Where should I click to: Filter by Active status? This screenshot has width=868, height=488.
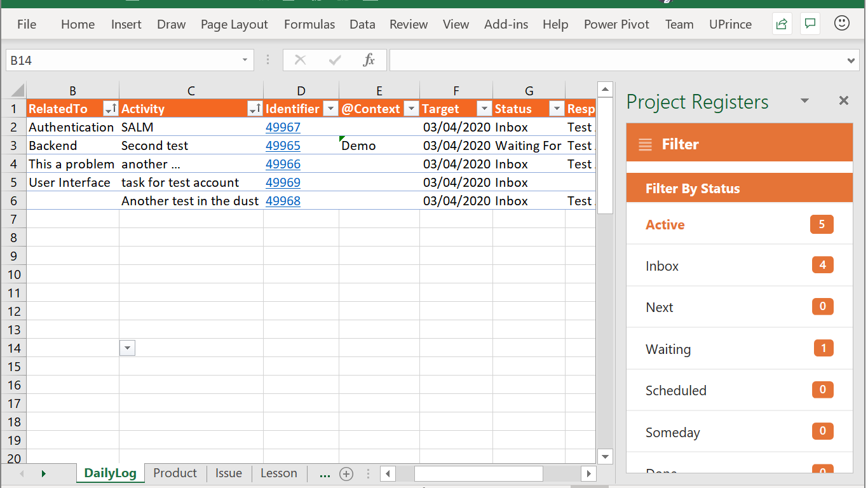point(740,224)
